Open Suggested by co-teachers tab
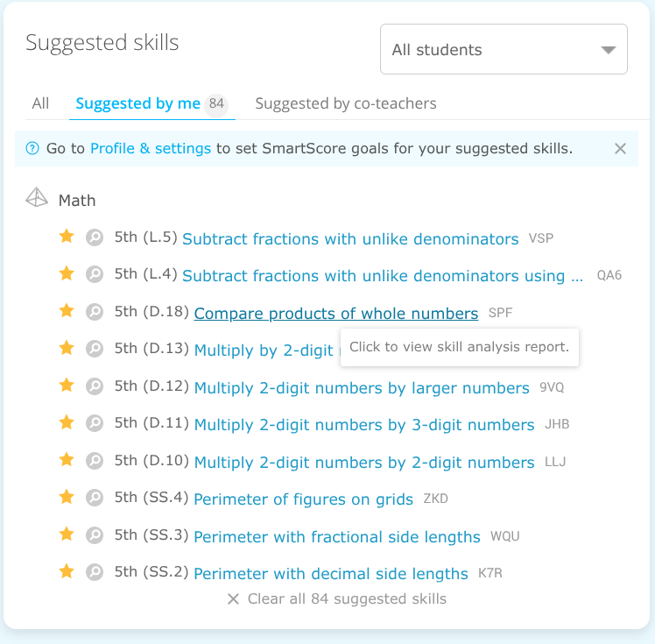This screenshot has width=655, height=644. click(346, 103)
